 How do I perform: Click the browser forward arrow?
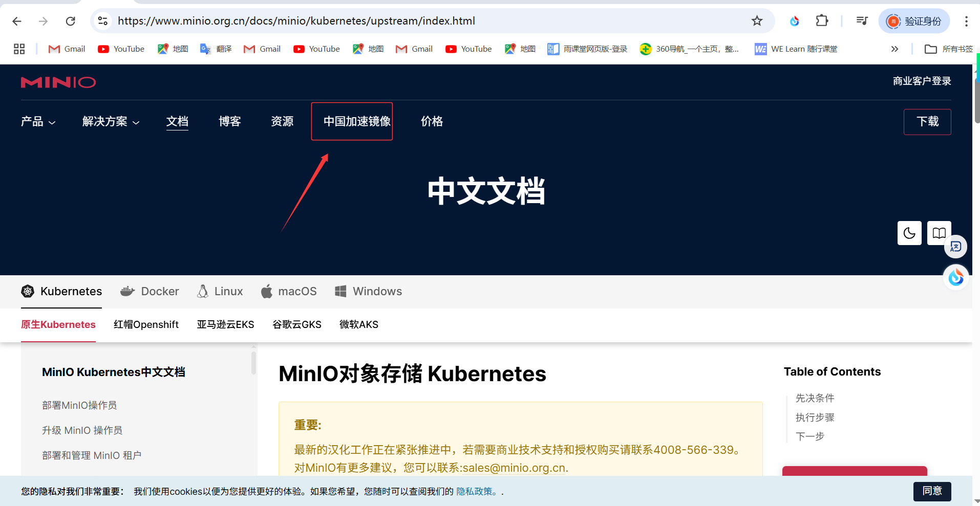click(44, 21)
